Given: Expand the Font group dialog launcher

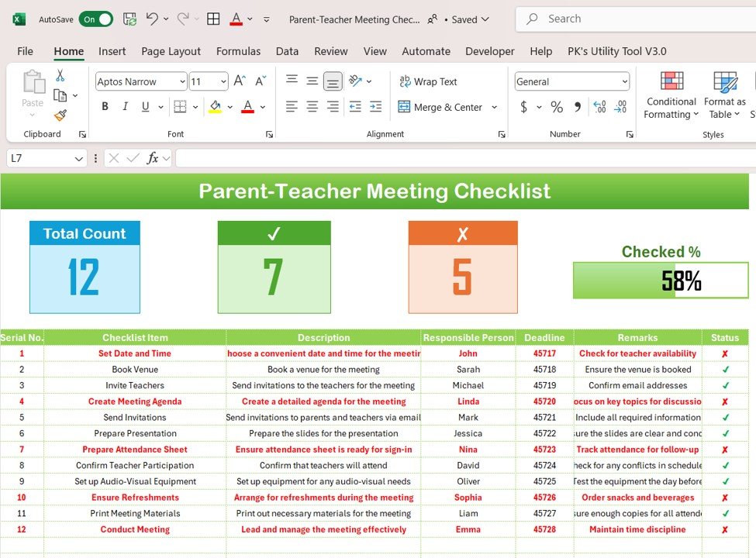Looking at the screenshot, I should click(x=269, y=134).
